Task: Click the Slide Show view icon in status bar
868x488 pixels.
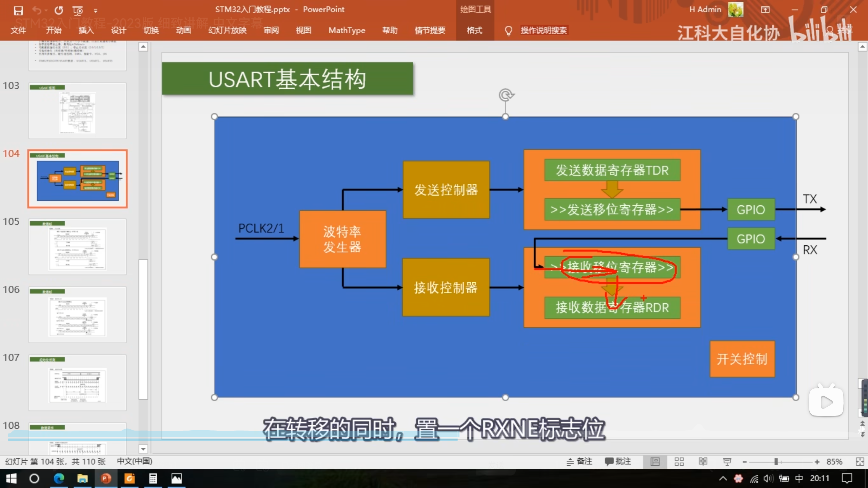Action: (727, 462)
